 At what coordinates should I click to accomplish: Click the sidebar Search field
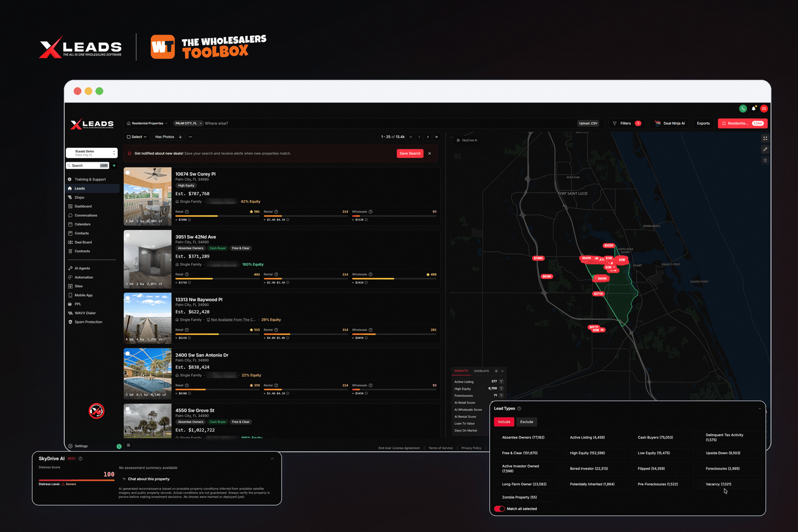[x=87, y=166]
